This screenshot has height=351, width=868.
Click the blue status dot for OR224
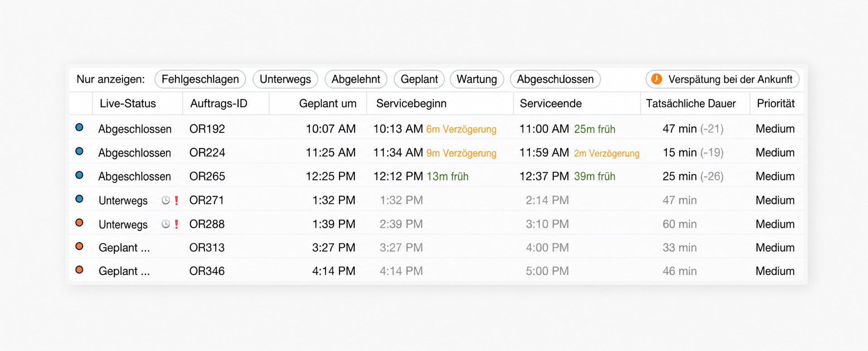(79, 151)
